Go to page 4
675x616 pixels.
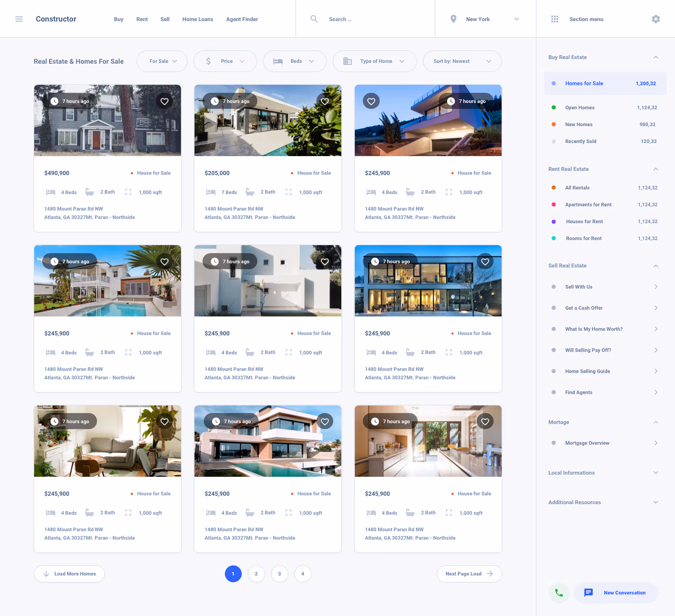(x=302, y=574)
